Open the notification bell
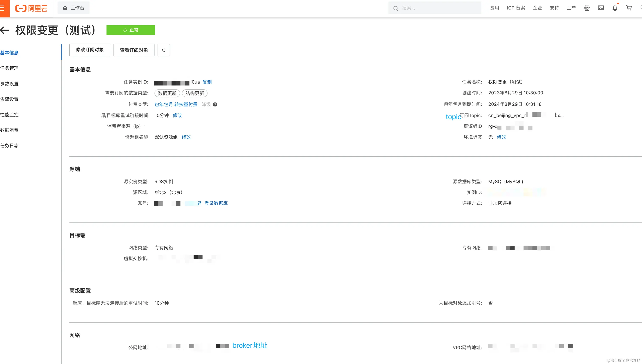642x364 pixels. 615,8
